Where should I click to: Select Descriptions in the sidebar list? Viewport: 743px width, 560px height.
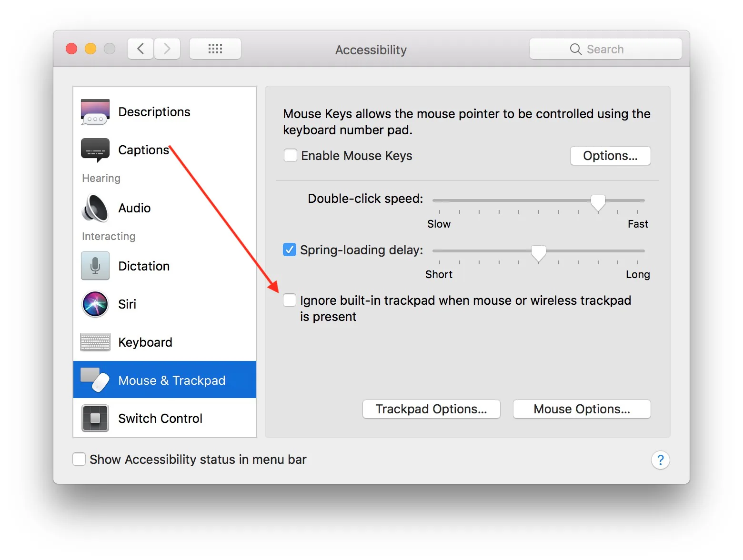click(165, 112)
